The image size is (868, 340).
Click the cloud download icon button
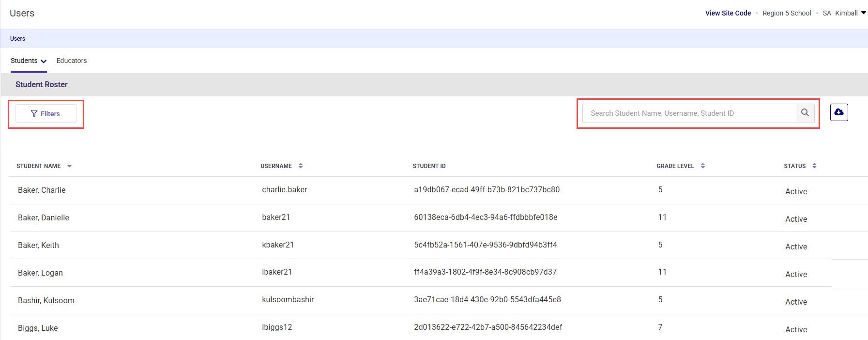coord(838,112)
